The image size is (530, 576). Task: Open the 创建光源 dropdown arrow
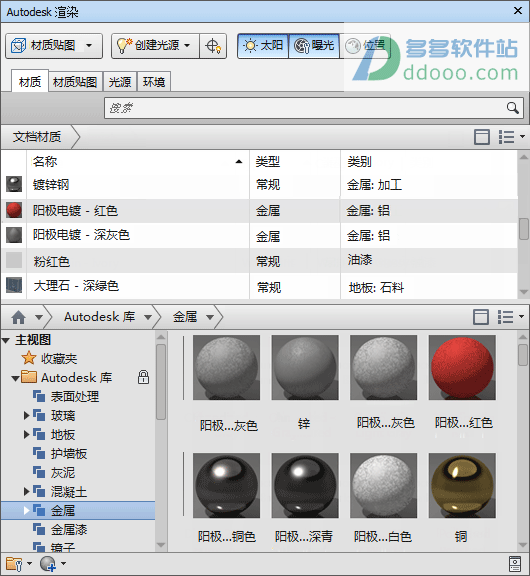[x=188, y=46]
